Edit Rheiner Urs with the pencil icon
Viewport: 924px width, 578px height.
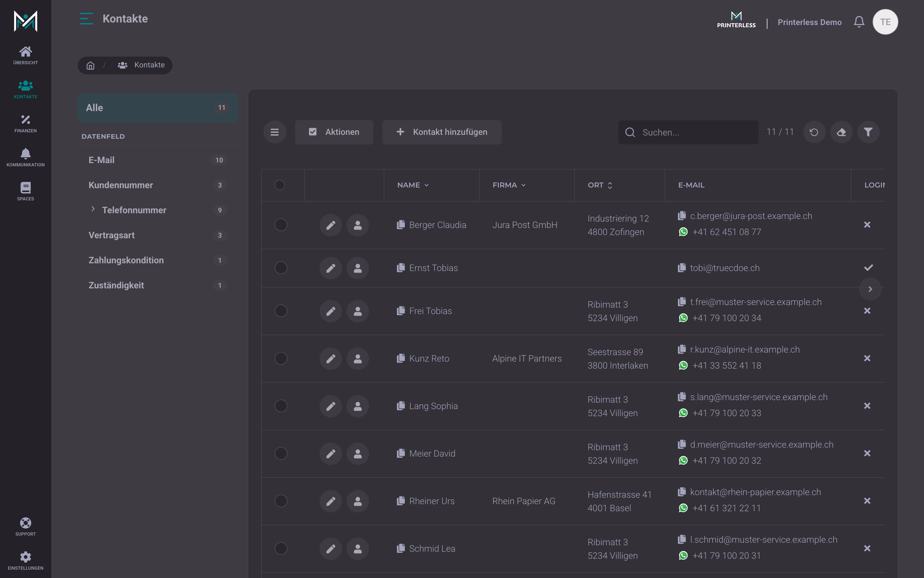click(331, 501)
